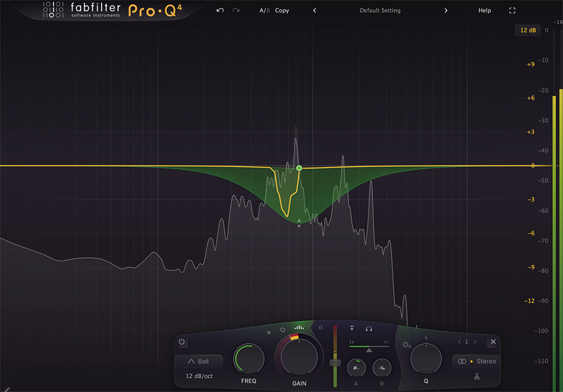
Task: Open the Bell filter shape dropdown
Action: [x=198, y=362]
